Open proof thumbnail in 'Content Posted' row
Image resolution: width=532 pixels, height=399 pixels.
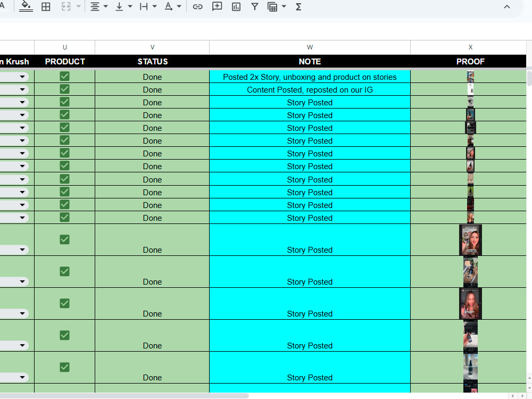pos(470,89)
